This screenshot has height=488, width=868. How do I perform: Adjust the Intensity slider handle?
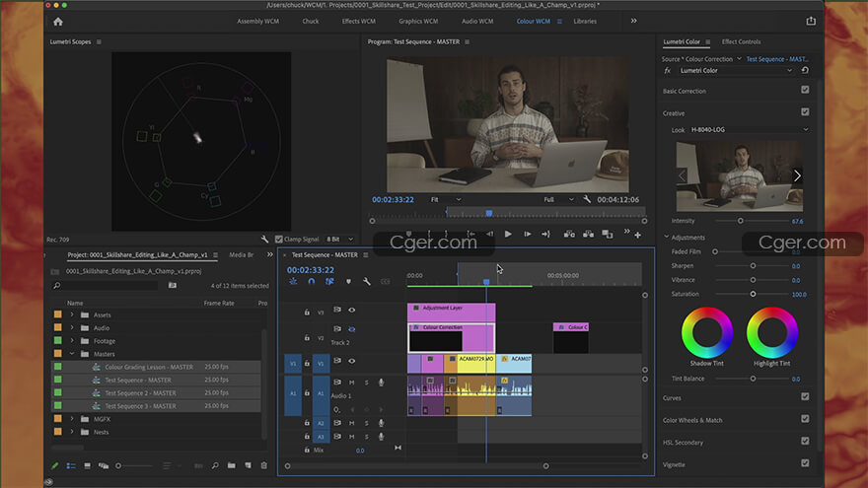[x=740, y=221]
